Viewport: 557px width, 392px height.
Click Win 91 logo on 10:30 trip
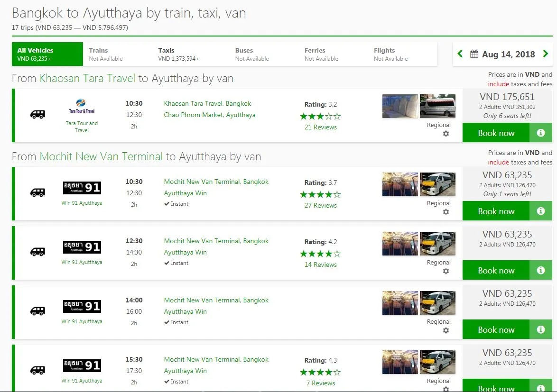[x=82, y=188]
